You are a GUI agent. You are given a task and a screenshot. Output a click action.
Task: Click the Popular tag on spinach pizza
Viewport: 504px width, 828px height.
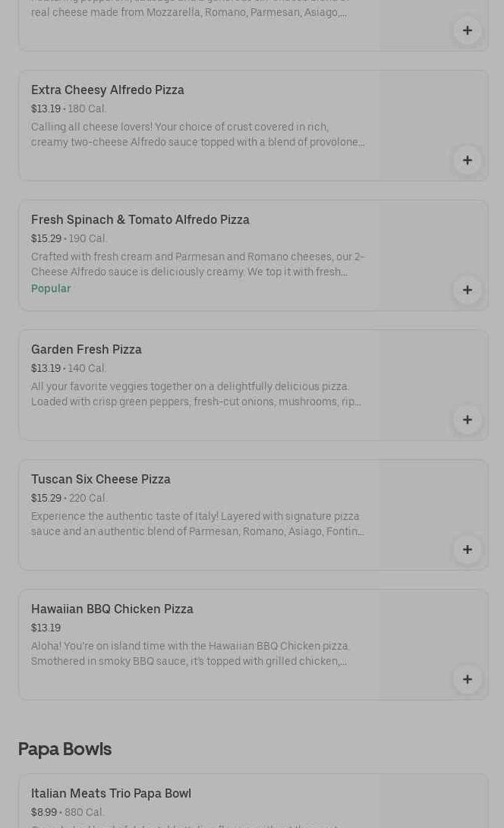coord(51,288)
